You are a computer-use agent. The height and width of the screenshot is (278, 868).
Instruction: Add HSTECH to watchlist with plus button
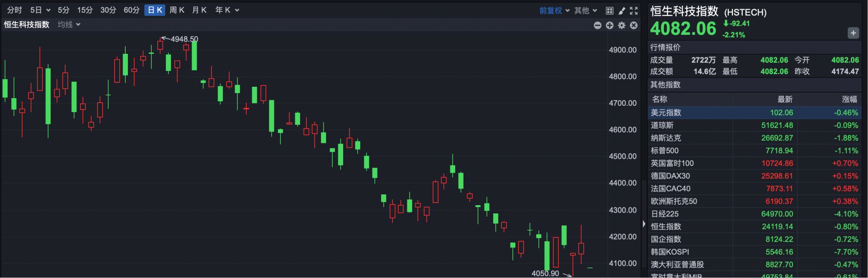tap(853, 33)
